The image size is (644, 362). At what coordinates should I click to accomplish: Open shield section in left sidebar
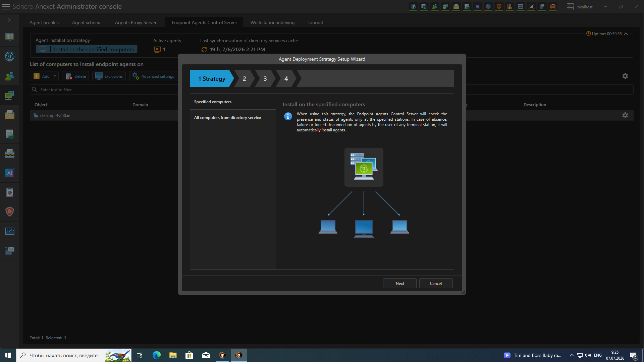coord(10,57)
